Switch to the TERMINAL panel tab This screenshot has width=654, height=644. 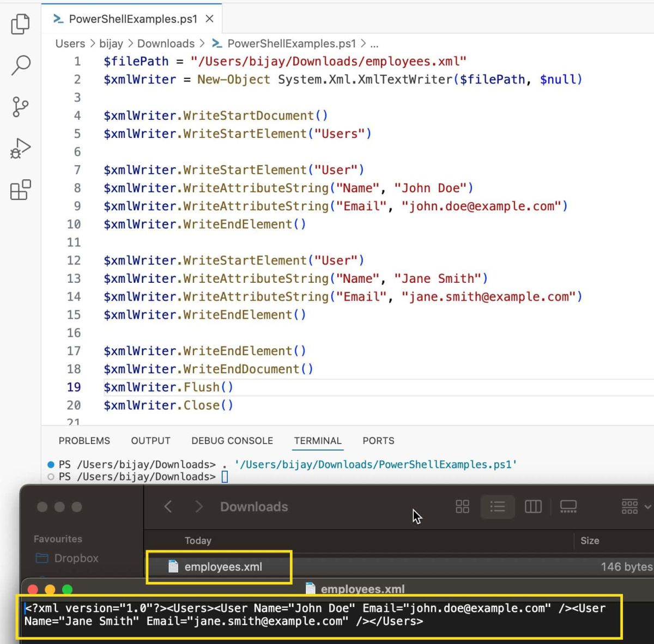pos(318,441)
